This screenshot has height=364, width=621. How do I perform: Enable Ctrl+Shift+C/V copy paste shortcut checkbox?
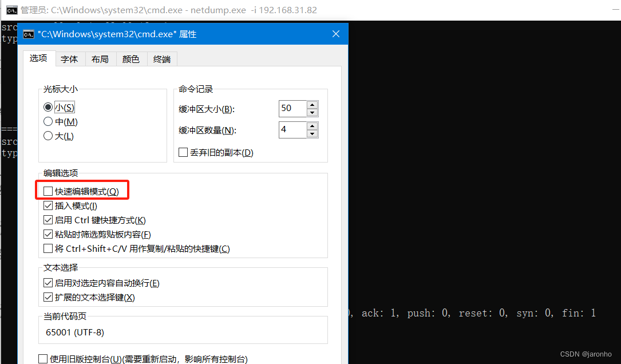tap(48, 248)
